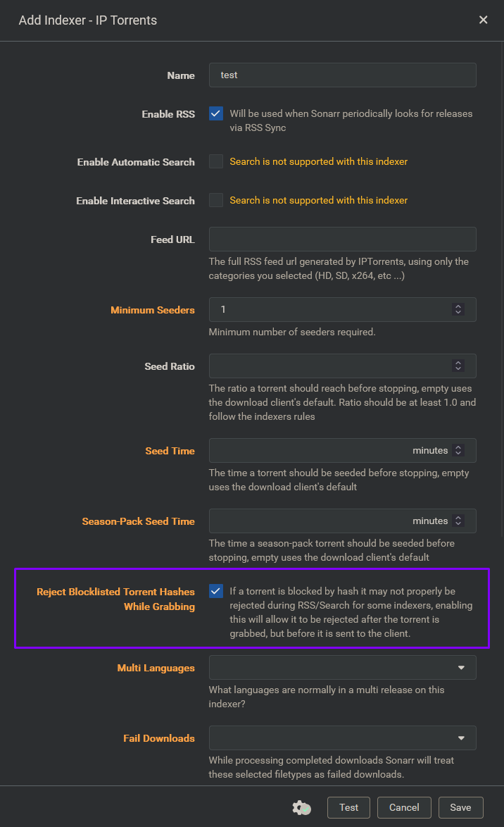Click the Save button

point(460,807)
